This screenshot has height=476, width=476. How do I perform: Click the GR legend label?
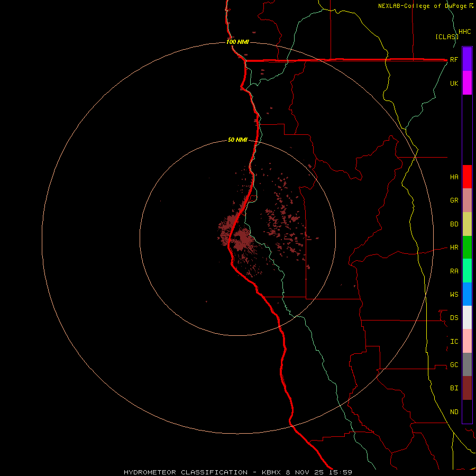point(454,200)
